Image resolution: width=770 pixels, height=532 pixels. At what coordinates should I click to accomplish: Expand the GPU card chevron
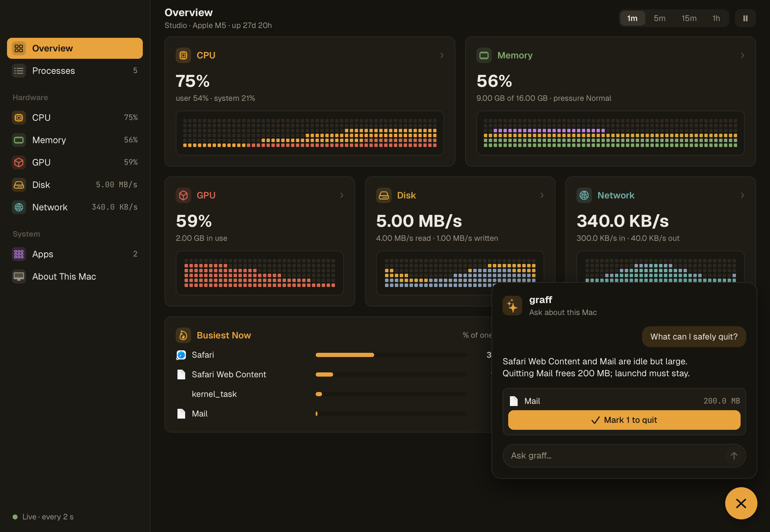click(342, 195)
